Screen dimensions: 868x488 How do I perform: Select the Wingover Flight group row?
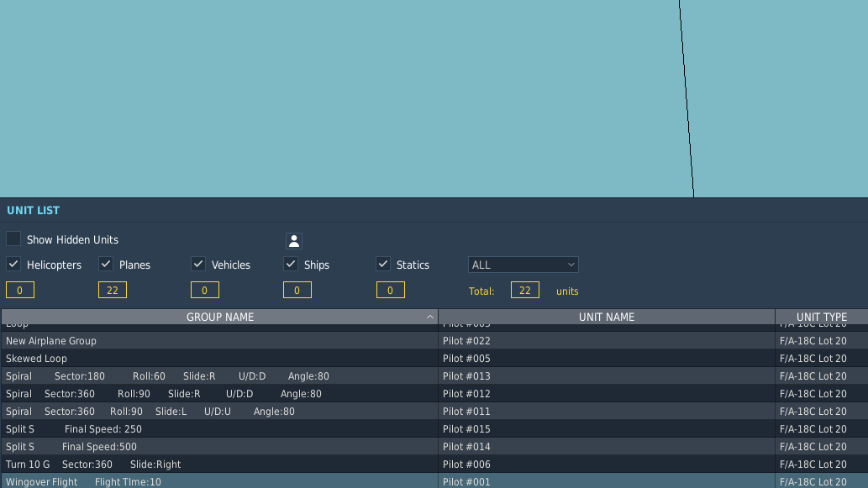[83, 481]
